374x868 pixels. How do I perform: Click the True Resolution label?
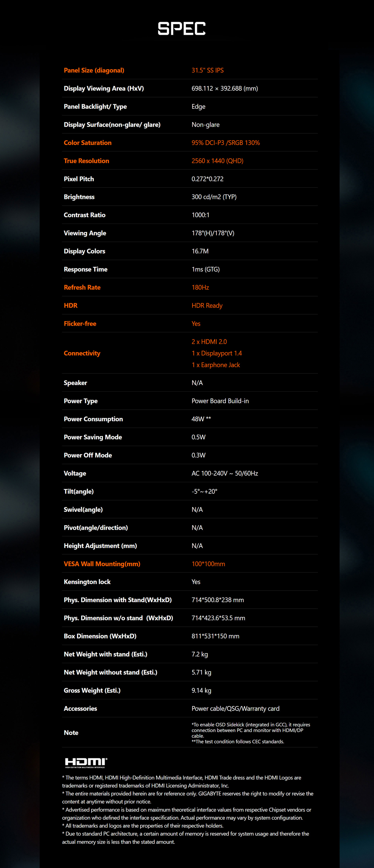86,161
